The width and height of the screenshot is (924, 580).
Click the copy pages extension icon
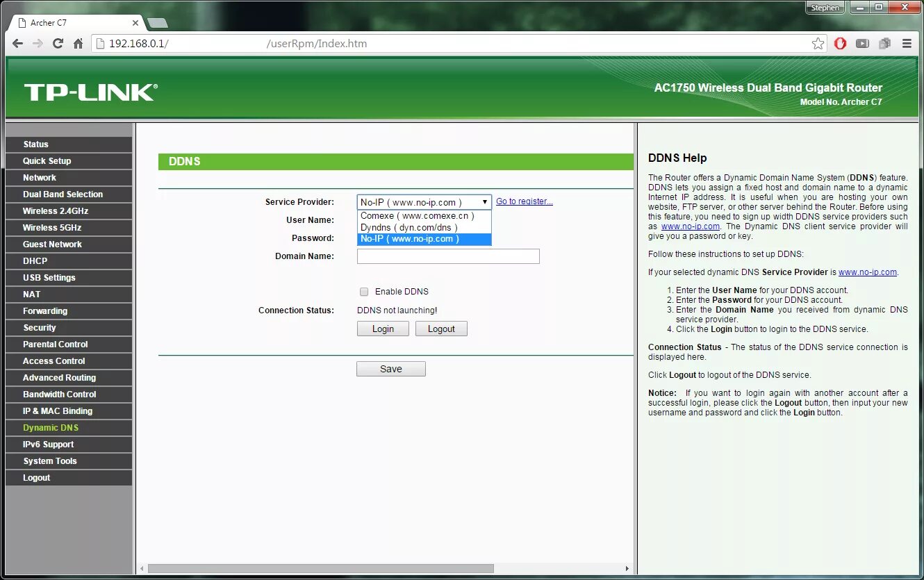point(884,43)
